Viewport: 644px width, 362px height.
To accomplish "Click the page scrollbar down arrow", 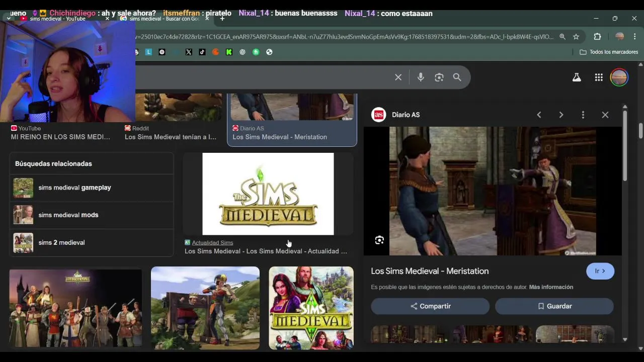I will coord(640,348).
